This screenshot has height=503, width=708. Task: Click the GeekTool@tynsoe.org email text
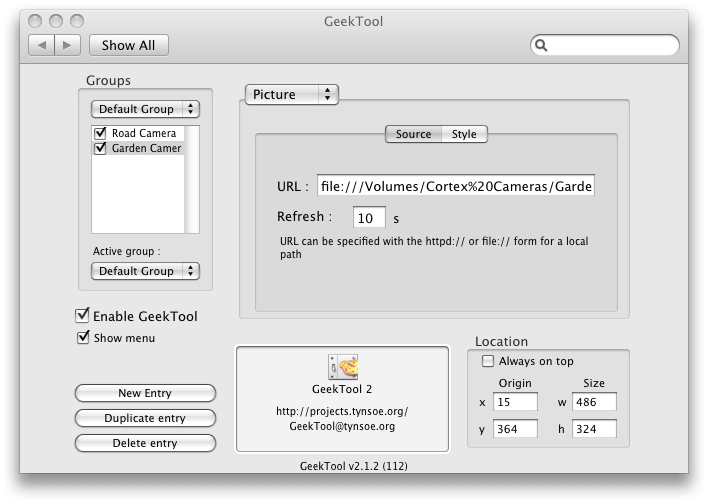[x=342, y=426]
